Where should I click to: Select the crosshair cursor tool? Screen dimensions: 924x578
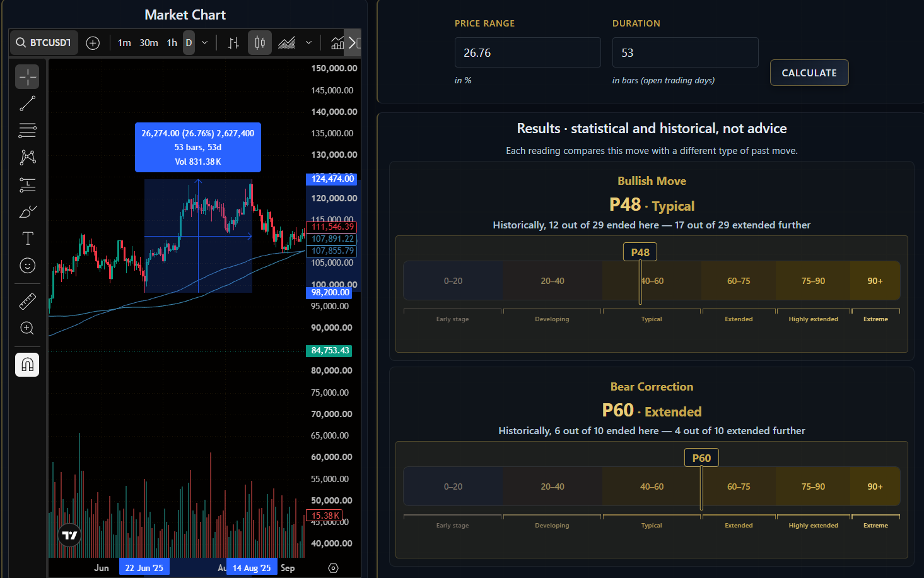(27, 77)
